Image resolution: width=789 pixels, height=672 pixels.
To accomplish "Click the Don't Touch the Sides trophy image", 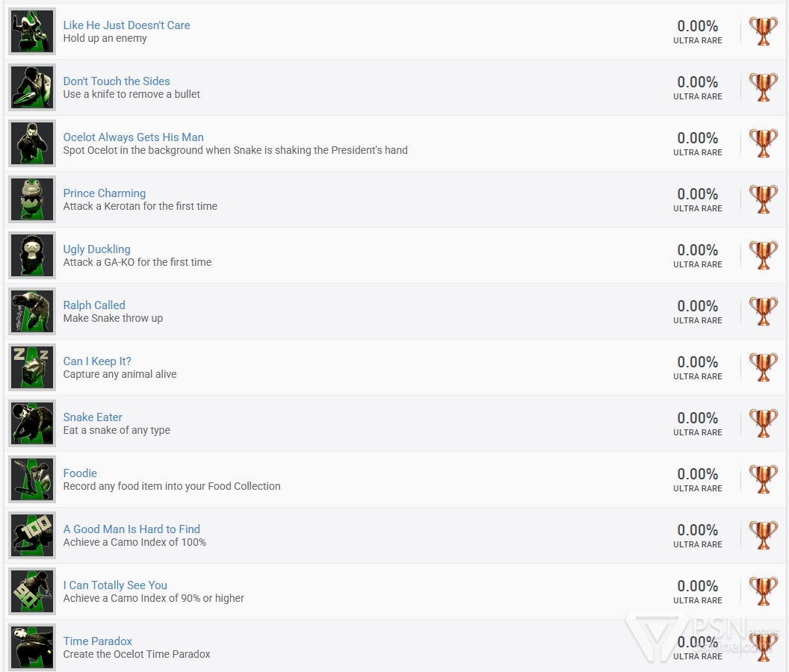I will coord(32,87).
